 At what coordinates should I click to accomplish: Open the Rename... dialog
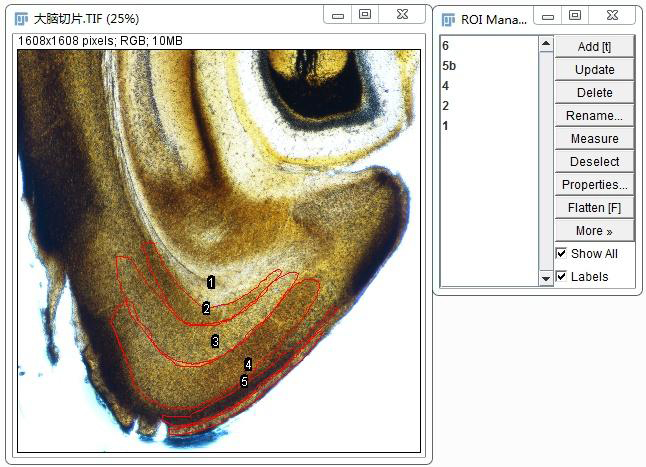pos(594,115)
